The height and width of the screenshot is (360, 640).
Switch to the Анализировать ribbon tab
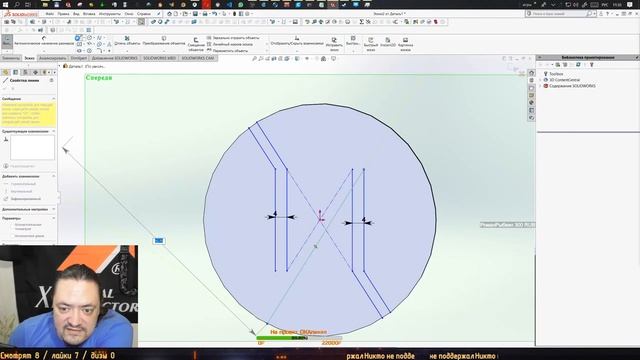[52, 58]
